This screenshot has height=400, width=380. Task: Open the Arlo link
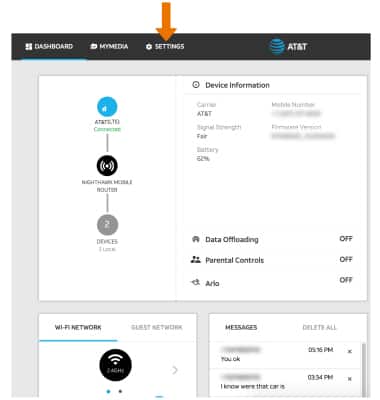point(212,283)
